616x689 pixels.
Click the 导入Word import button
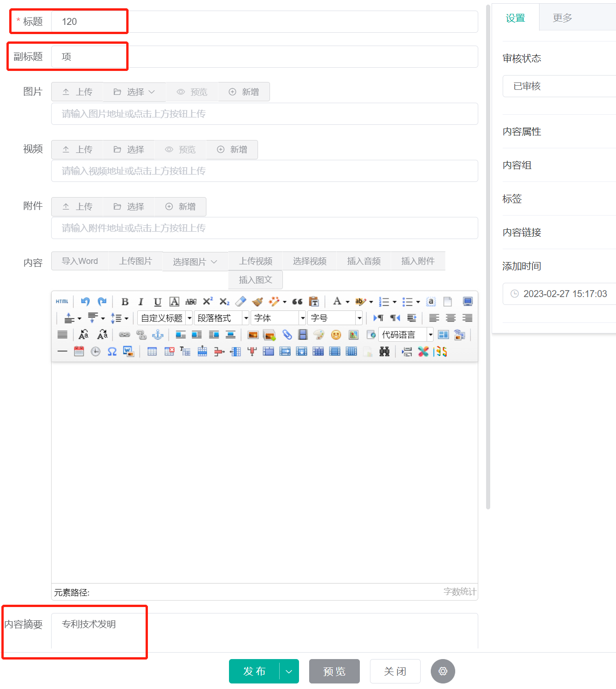[x=79, y=261]
